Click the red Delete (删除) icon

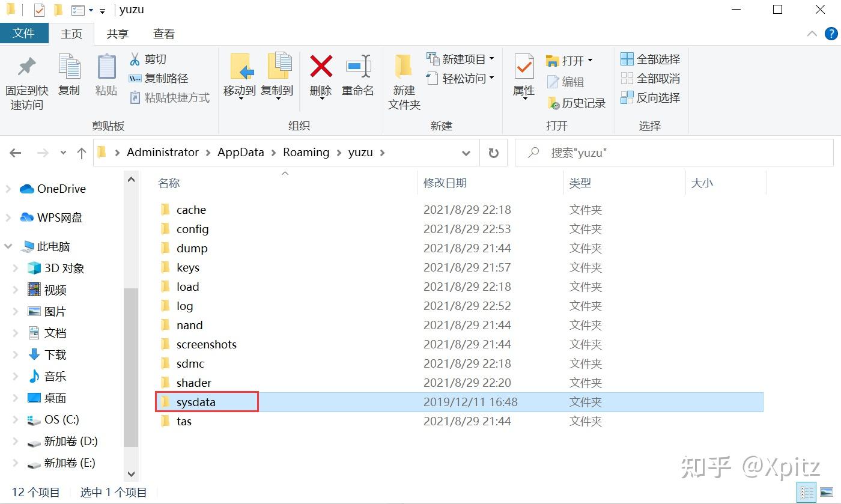pyautogui.click(x=321, y=66)
